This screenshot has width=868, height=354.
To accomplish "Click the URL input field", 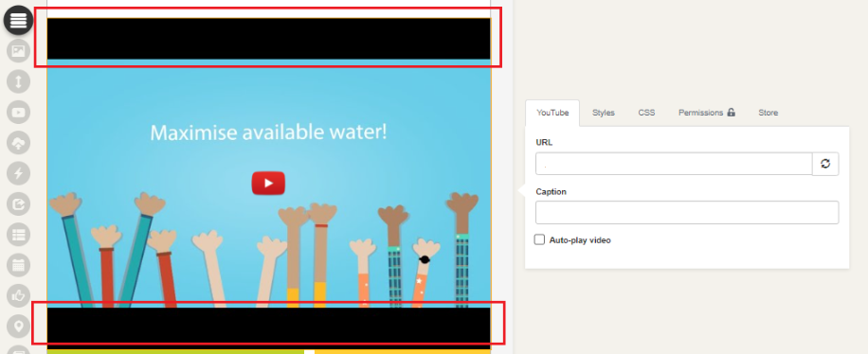I will tap(674, 164).
